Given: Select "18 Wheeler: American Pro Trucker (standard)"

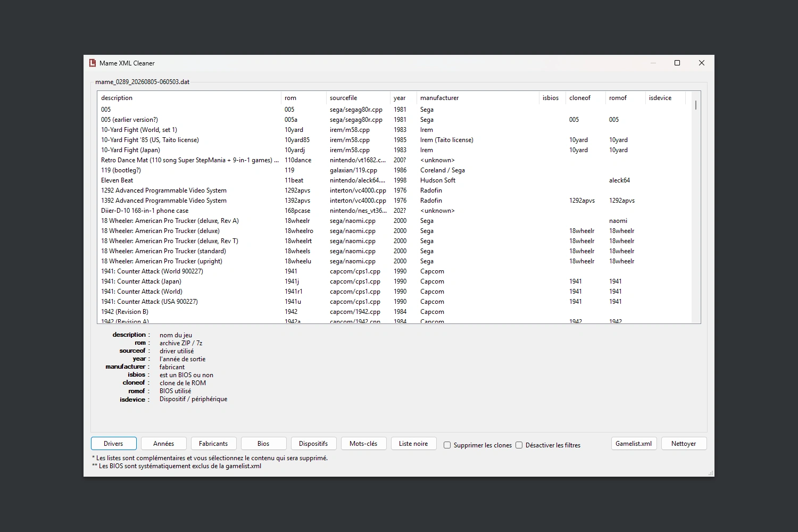Looking at the screenshot, I should (x=395, y=251).
